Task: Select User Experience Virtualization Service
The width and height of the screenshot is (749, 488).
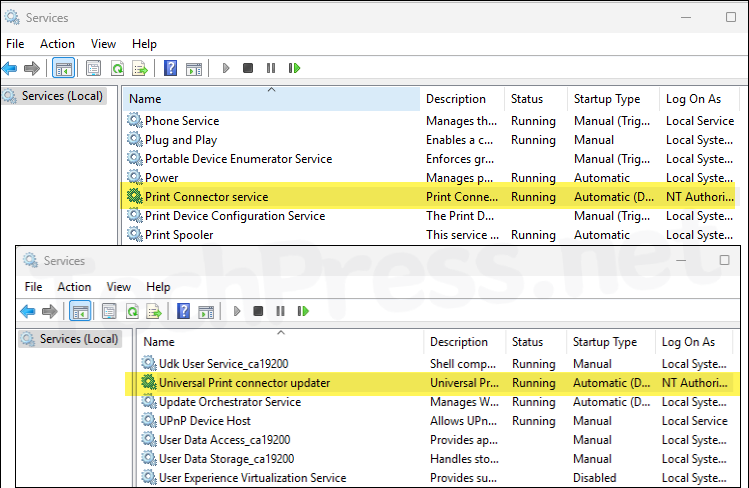Action: [x=435, y=478]
